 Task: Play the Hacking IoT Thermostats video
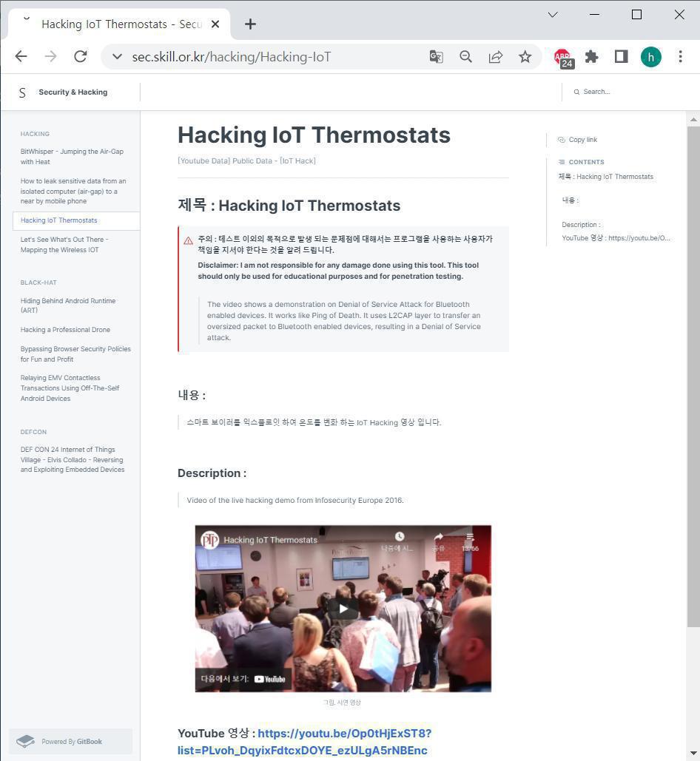[x=343, y=609]
